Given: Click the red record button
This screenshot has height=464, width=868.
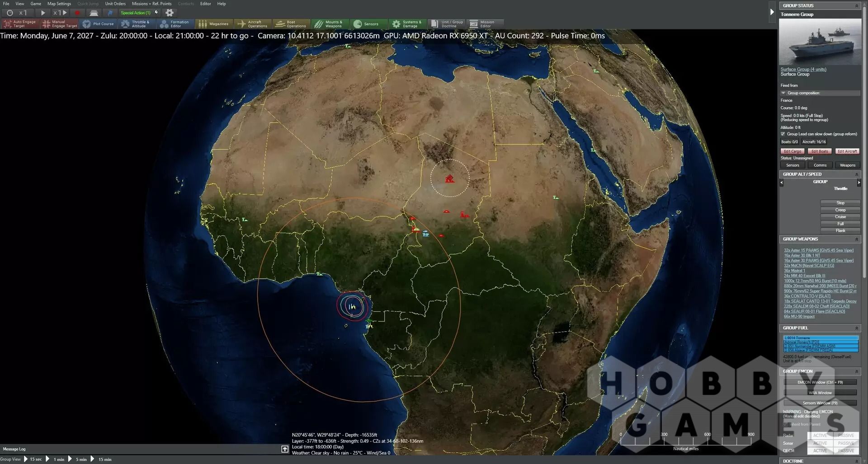Looking at the screenshot, I should pyautogui.click(x=77, y=13).
